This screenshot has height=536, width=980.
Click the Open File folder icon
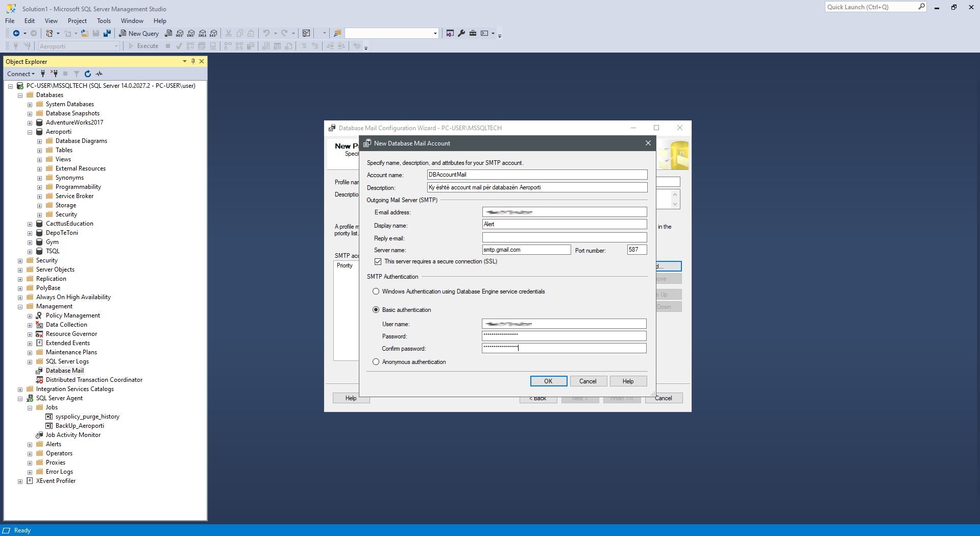click(x=85, y=33)
